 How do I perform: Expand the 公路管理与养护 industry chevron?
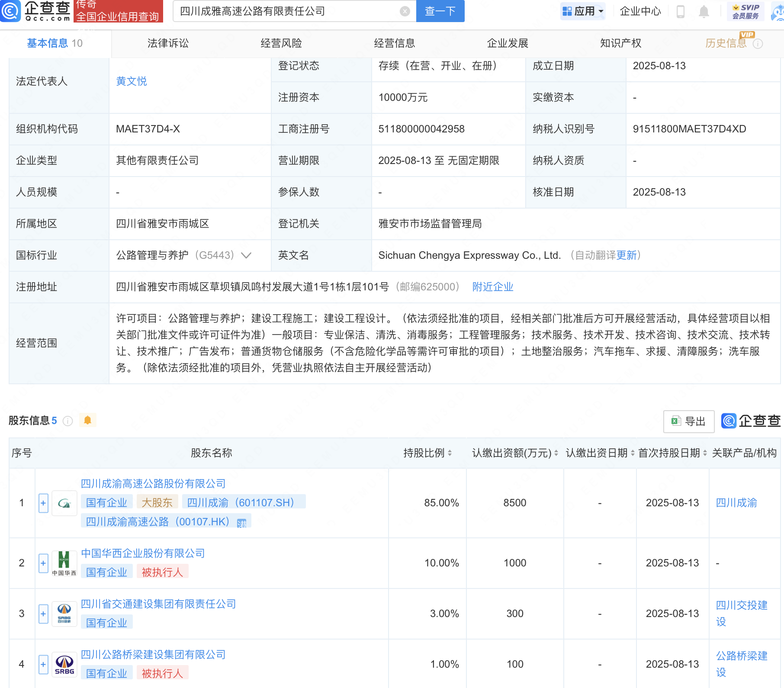(x=246, y=255)
